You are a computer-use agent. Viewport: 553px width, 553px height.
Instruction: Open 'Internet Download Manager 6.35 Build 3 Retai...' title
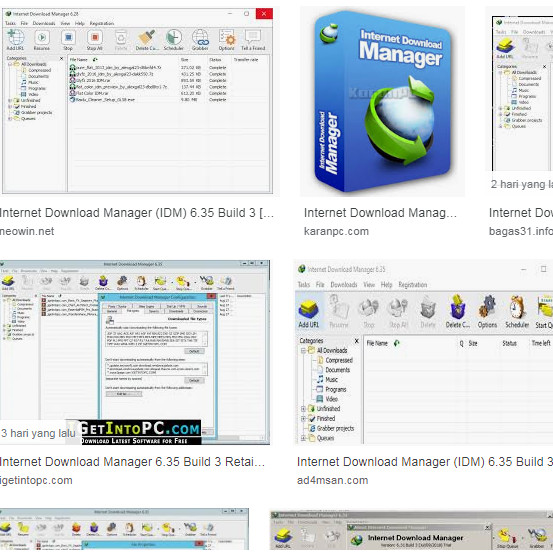[132, 462]
